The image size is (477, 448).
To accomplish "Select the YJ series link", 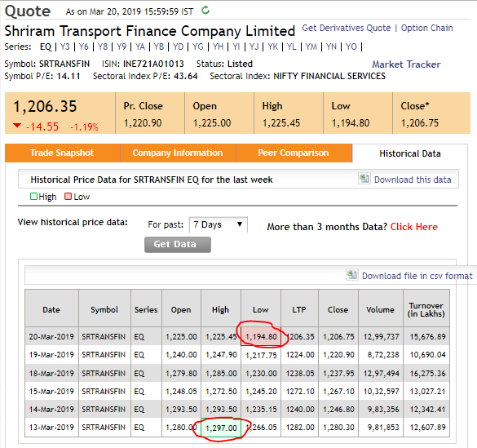I will coord(254,47).
